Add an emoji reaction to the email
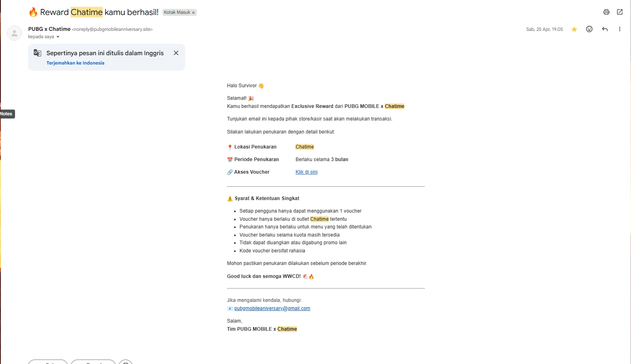 tap(589, 29)
